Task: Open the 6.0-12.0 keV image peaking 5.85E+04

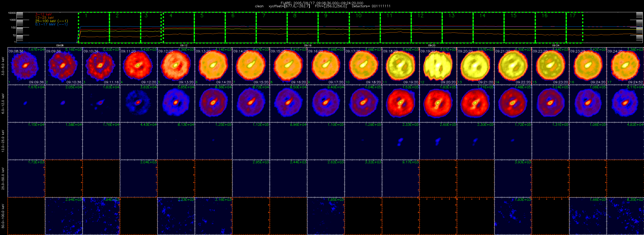Action: 176,103
